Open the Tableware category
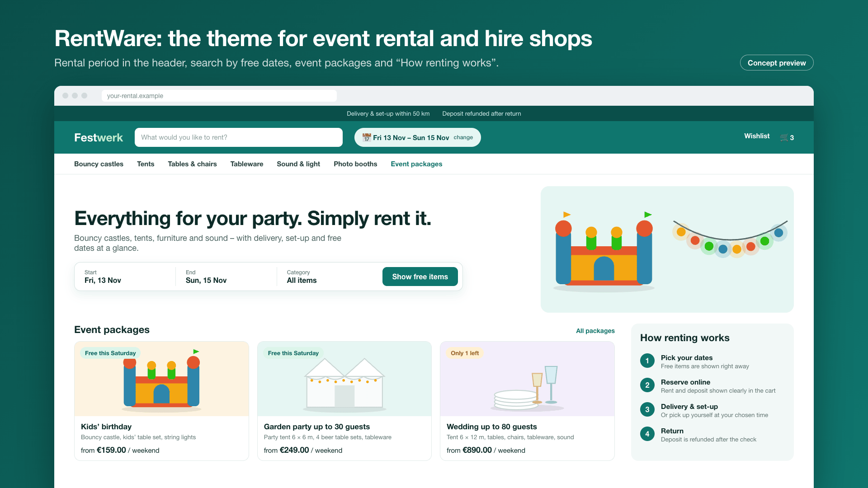 click(247, 164)
